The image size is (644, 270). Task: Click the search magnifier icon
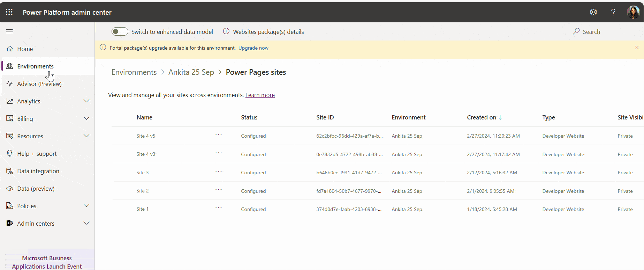[x=576, y=31]
